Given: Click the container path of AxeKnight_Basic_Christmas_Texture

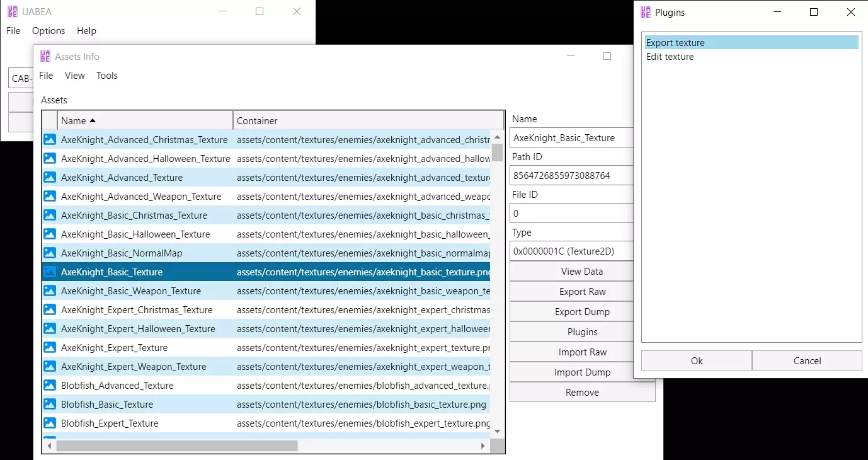Looking at the screenshot, I should coord(363,216).
